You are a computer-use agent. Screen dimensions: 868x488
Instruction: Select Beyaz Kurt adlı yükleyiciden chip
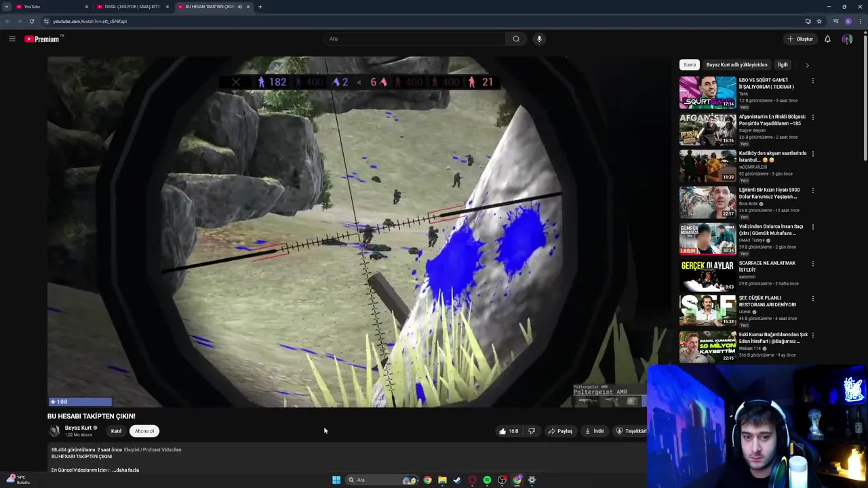[x=736, y=65]
